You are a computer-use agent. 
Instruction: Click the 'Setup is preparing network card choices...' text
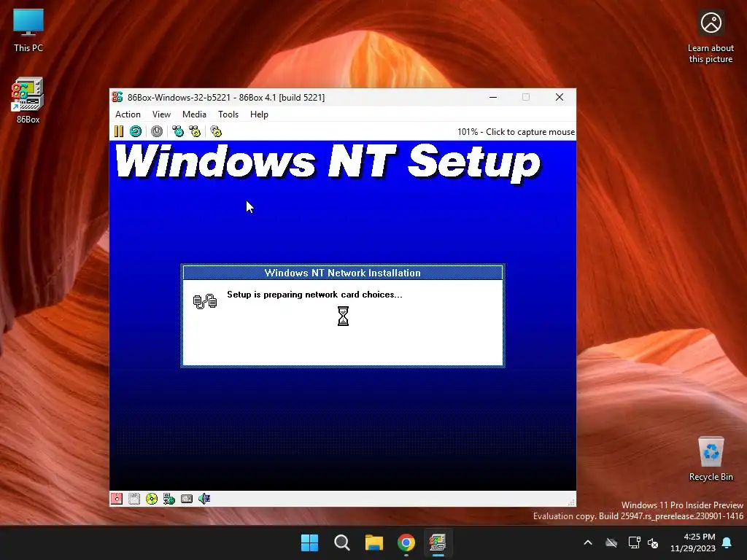pyautogui.click(x=314, y=295)
